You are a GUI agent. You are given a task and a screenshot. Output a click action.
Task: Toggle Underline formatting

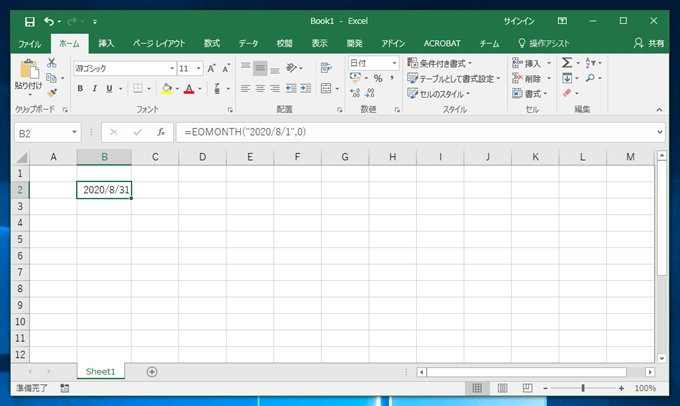click(x=109, y=88)
